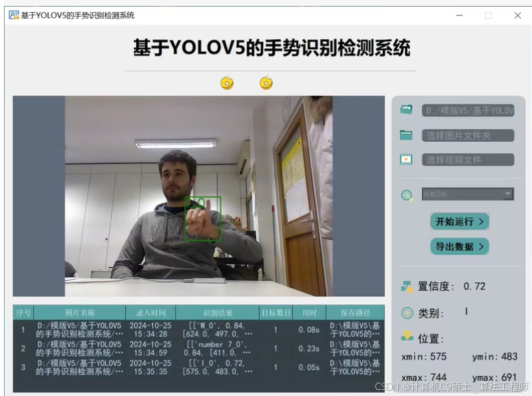
Task: Click the category circle icon beside 类别
Action: (x=407, y=313)
